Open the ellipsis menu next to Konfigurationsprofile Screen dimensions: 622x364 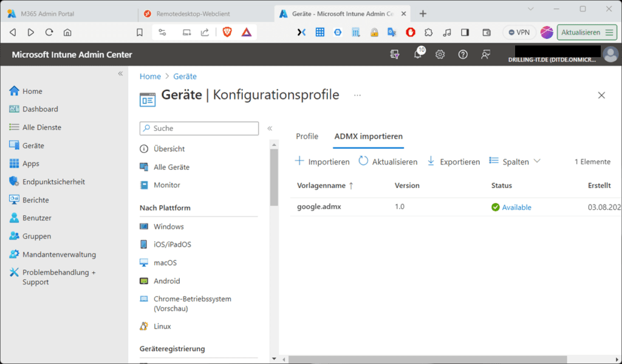357,95
